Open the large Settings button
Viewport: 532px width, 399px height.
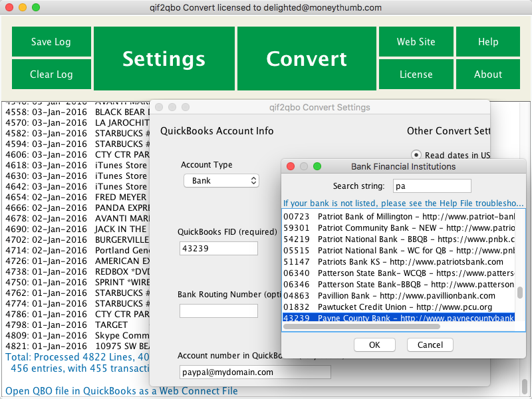(x=164, y=59)
